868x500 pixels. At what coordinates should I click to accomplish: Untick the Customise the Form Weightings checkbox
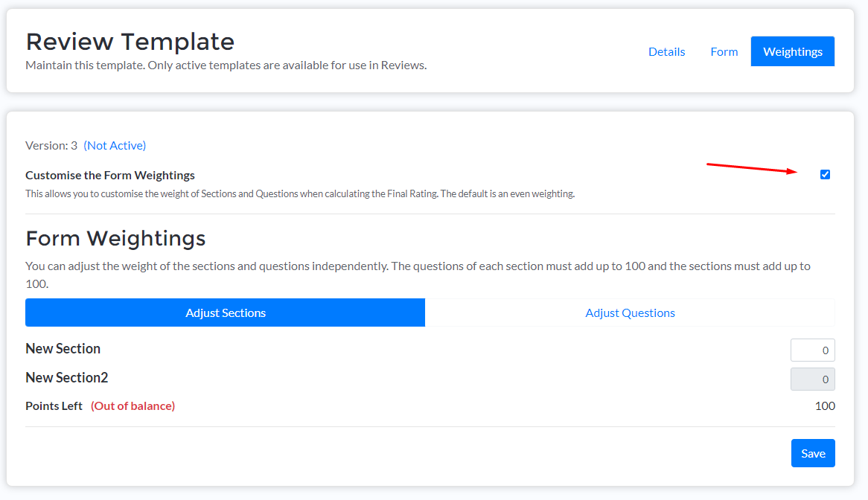pos(825,175)
